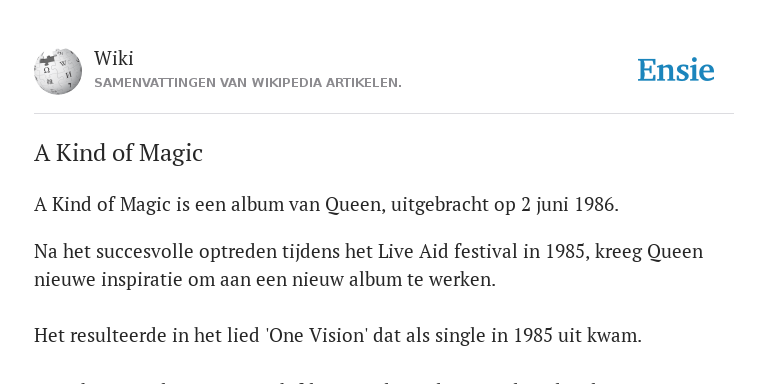Click the horizontal divider below the header

tap(384, 114)
